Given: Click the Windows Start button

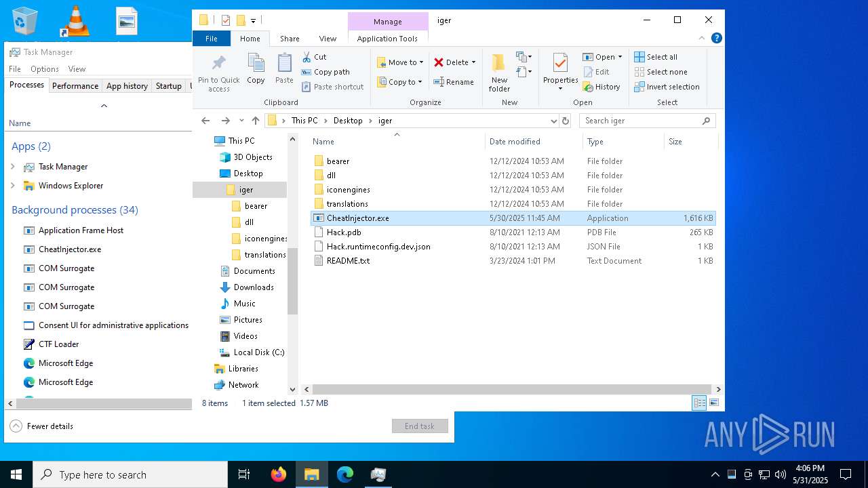Looking at the screenshot, I should (x=16, y=474).
